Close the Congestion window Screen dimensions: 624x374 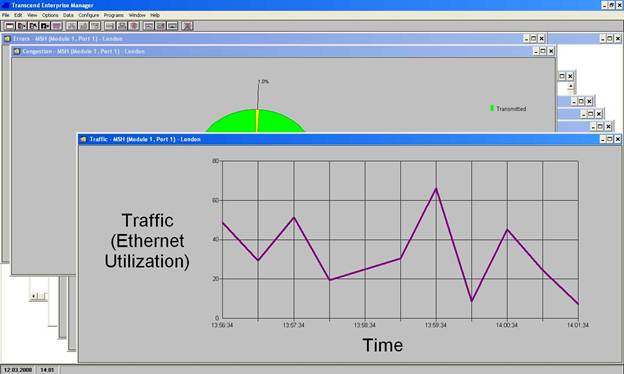[x=551, y=51]
